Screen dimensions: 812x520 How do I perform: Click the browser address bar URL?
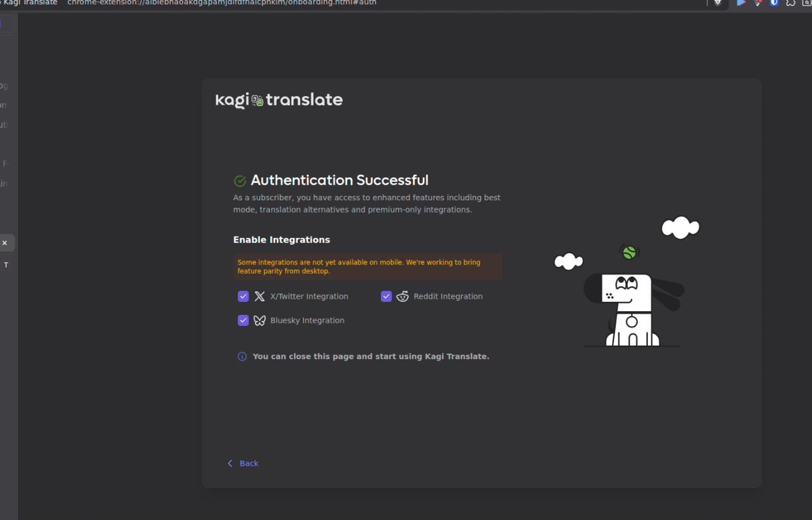point(222,2)
